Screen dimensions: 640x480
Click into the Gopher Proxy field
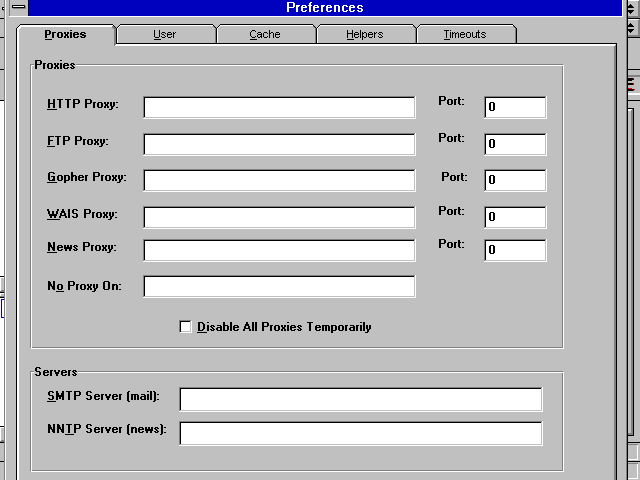tap(279, 180)
